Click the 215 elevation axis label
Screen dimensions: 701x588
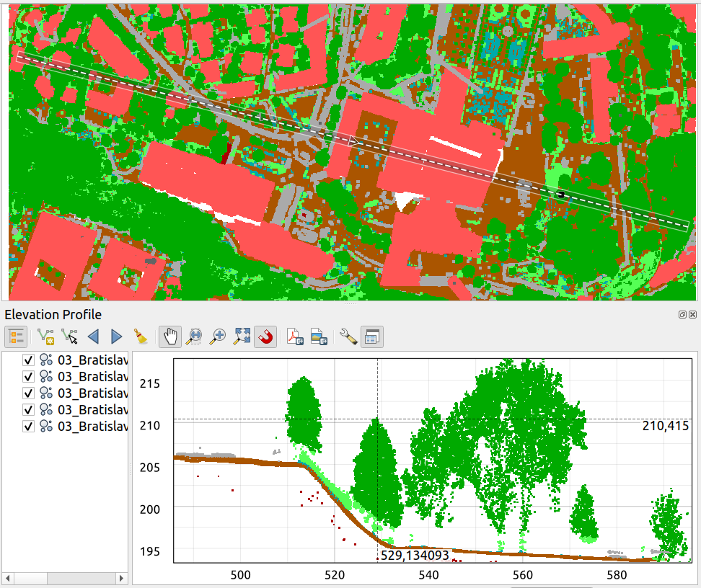coord(150,384)
